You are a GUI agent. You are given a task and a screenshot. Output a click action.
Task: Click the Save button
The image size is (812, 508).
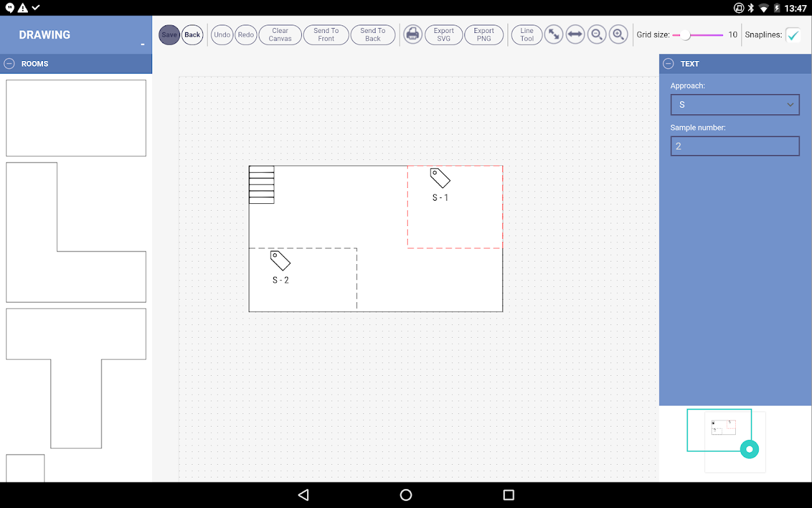point(169,35)
